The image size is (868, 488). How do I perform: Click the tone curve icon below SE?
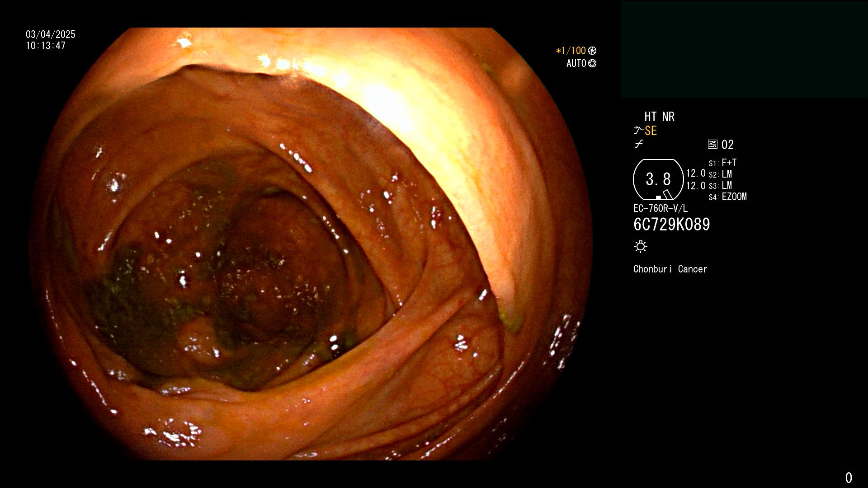click(x=639, y=144)
